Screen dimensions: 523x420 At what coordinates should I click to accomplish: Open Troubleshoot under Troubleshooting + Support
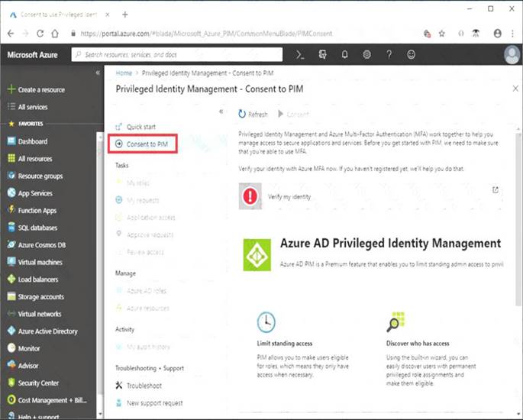tap(144, 386)
